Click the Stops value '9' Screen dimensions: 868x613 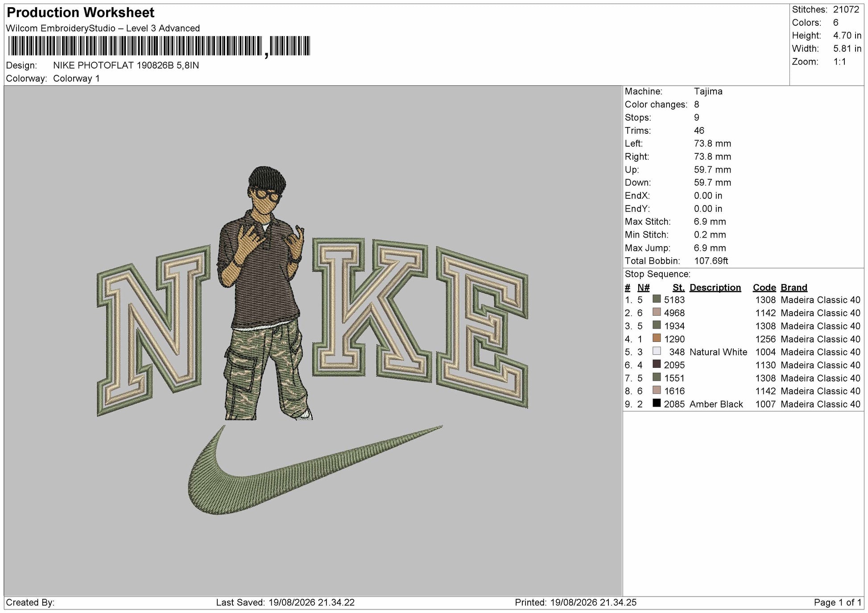pos(697,118)
